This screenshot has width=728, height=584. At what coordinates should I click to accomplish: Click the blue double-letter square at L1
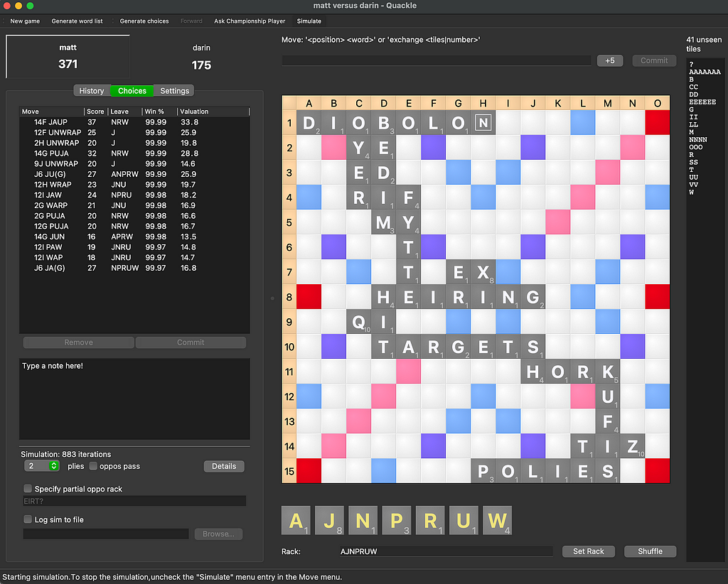pos(583,122)
